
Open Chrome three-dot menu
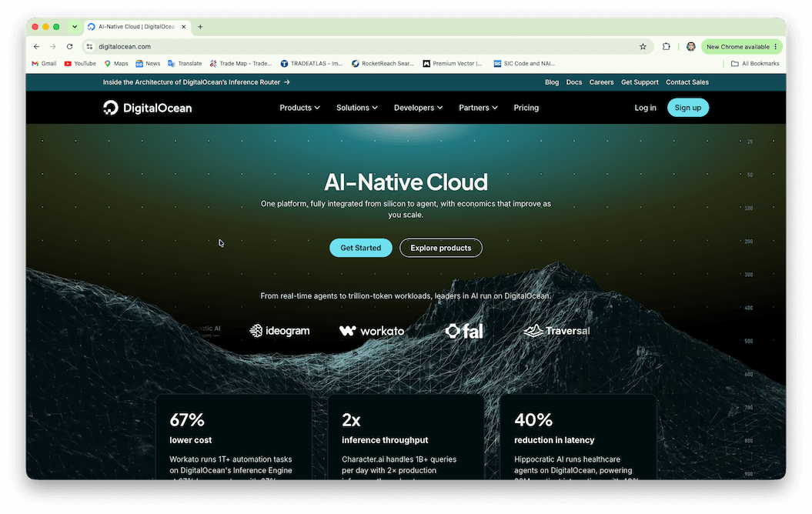click(776, 47)
